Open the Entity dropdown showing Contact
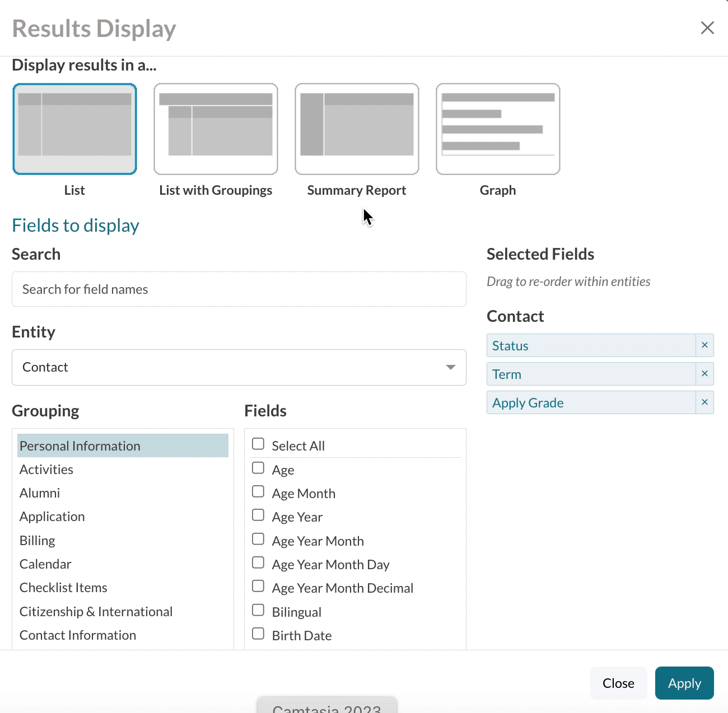Image resolution: width=728 pixels, height=713 pixels. click(x=239, y=367)
